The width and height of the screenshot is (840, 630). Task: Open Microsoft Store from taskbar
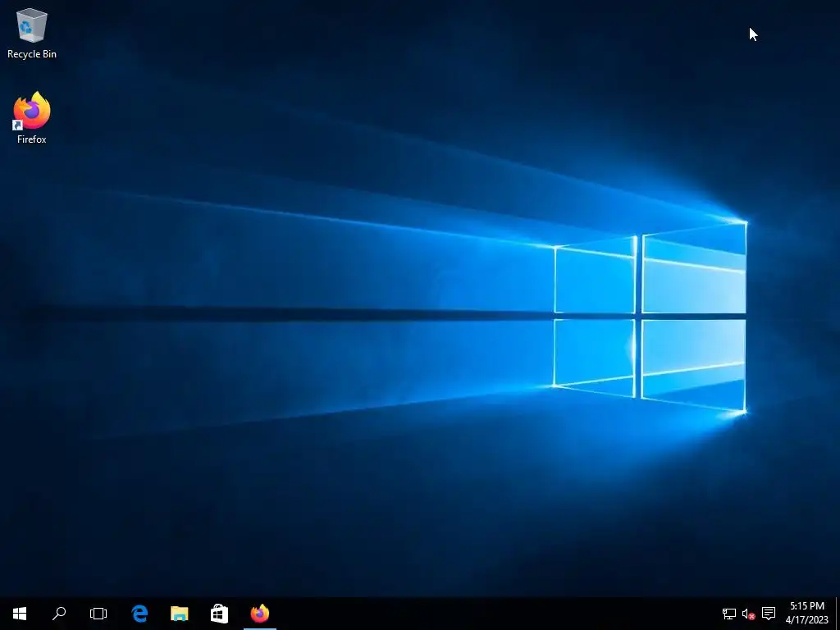click(219, 614)
